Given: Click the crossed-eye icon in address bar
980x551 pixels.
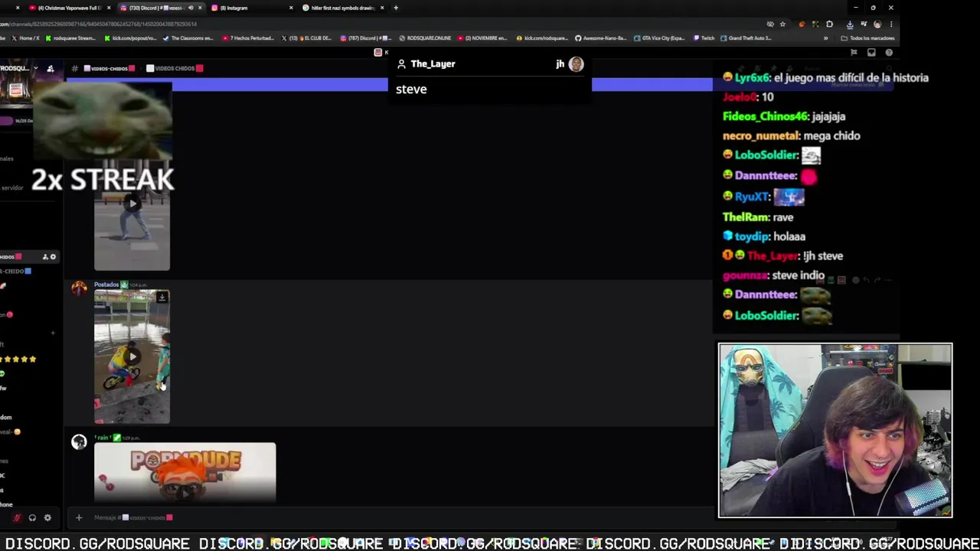Looking at the screenshot, I should click(770, 24).
